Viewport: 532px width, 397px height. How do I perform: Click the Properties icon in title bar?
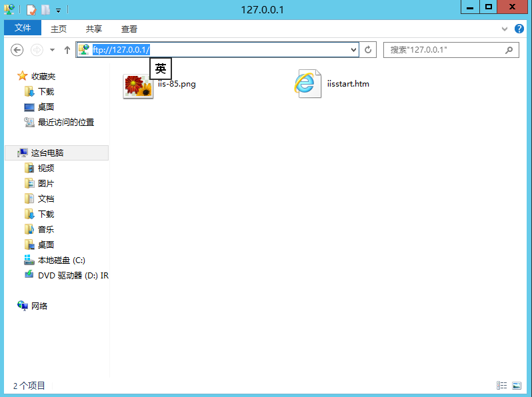click(x=31, y=10)
